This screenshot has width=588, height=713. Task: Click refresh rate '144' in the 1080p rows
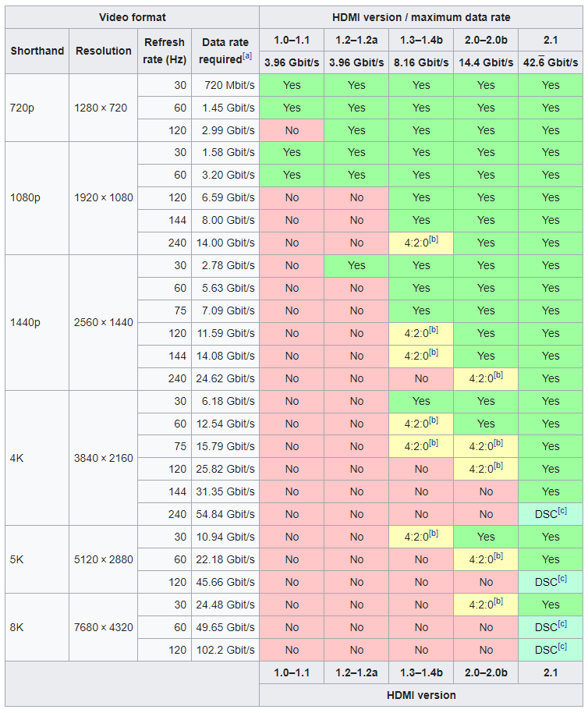(x=165, y=221)
